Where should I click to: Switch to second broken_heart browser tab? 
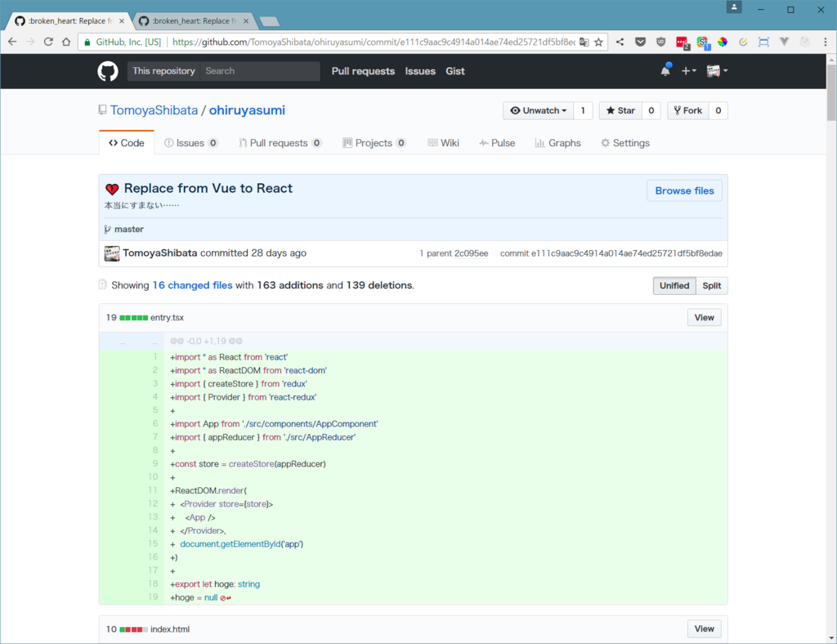193,20
